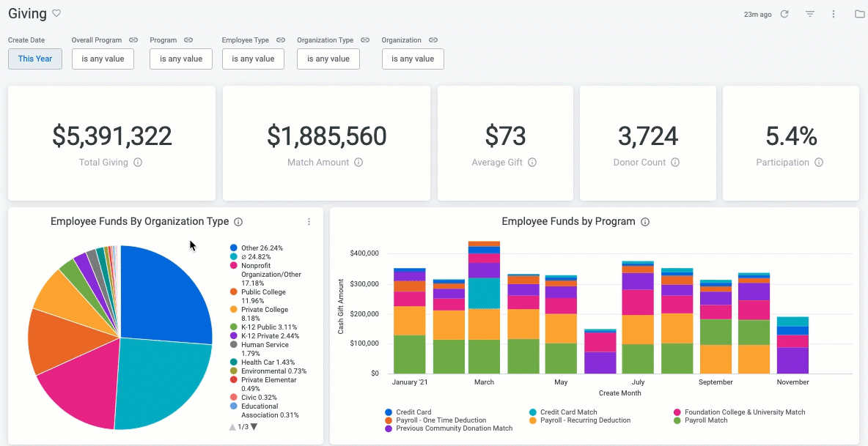The image size is (868, 446).
Task: Open the Create Date filter set to This Year
Action: pos(35,59)
